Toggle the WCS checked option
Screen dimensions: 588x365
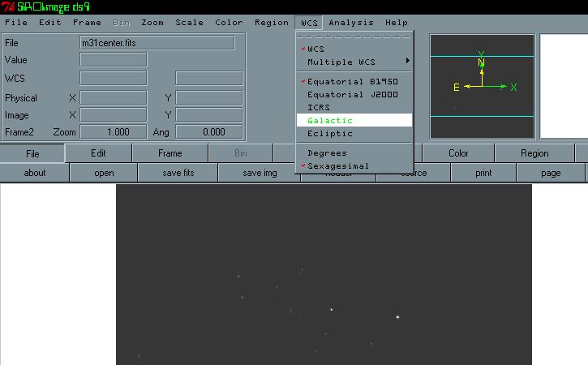coord(354,49)
